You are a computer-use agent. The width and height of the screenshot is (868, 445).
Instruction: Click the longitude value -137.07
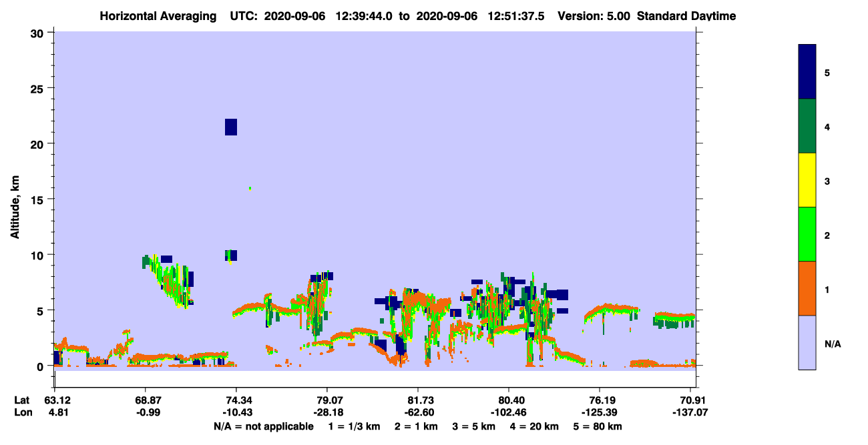[691, 412]
